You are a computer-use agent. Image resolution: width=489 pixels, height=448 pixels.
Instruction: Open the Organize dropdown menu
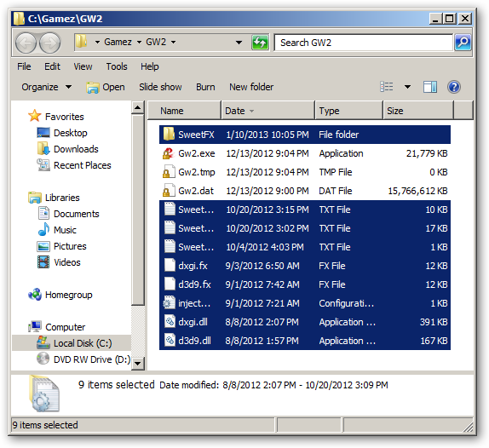[x=46, y=87]
